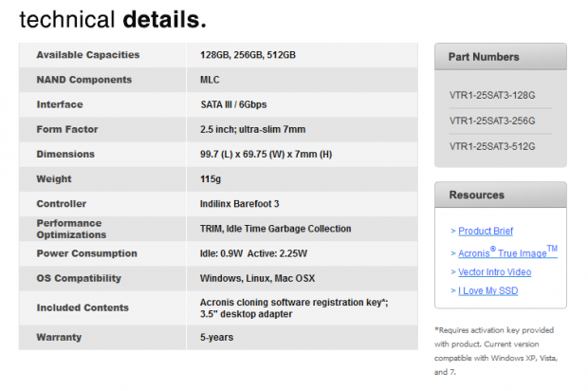The height and width of the screenshot is (391, 588).
Task: Click the arrow beside I Love My SSD
Action: (x=453, y=290)
